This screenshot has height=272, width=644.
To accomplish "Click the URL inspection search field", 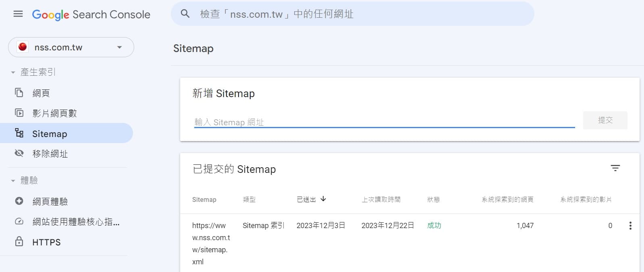I will pyautogui.click(x=353, y=14).
